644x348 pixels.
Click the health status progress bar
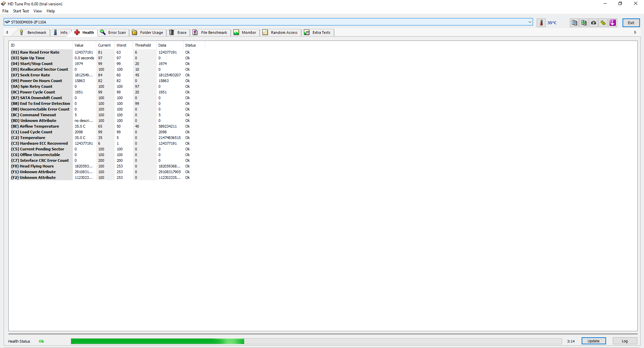(316, 341)
